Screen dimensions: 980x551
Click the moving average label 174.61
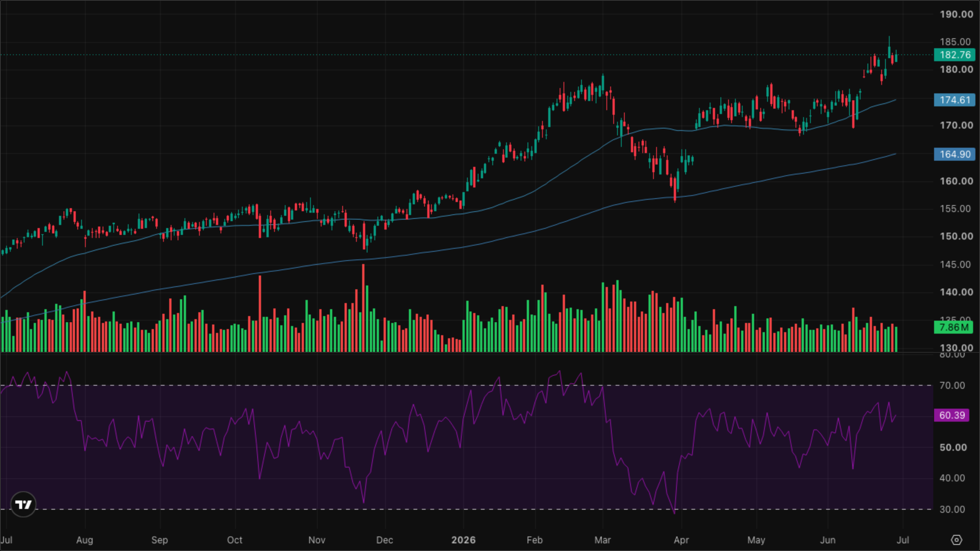pyautogui.click(x=955, y=100)
